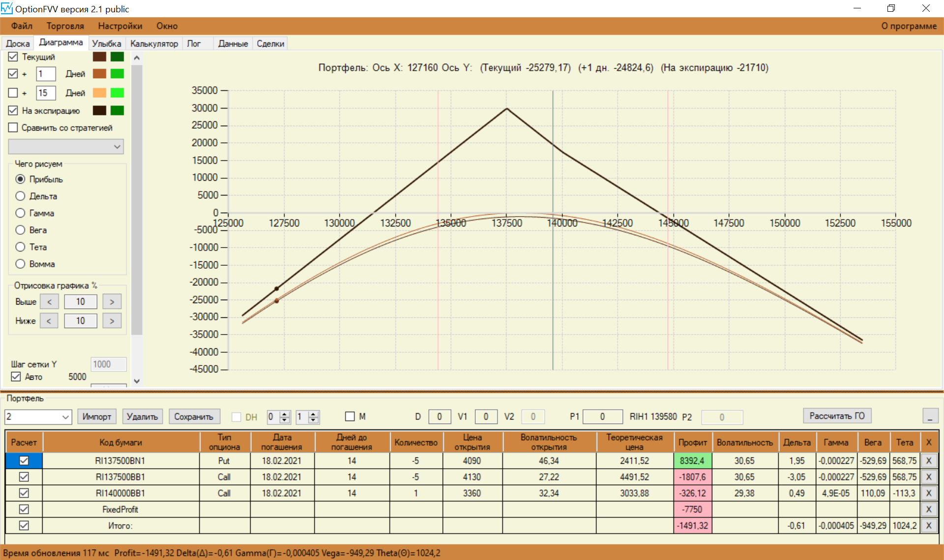
Task: Click the Рассчитать ГО button
Action: tap(837, 416)
